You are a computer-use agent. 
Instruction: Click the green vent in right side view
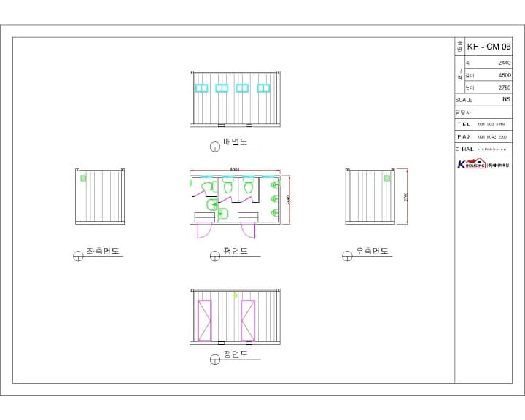tap(387, 178)
